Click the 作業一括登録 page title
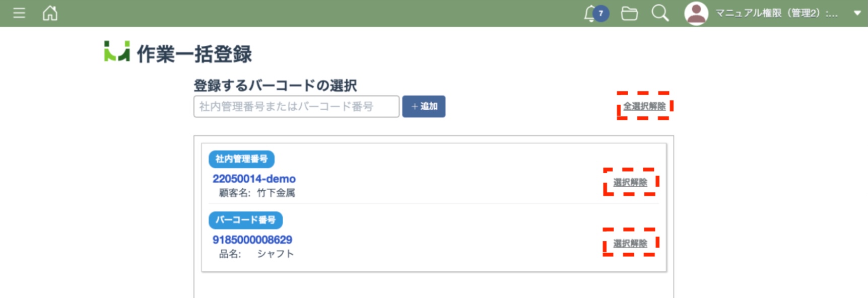This screenshot has height=298, width=868. (x=194, y=54)
